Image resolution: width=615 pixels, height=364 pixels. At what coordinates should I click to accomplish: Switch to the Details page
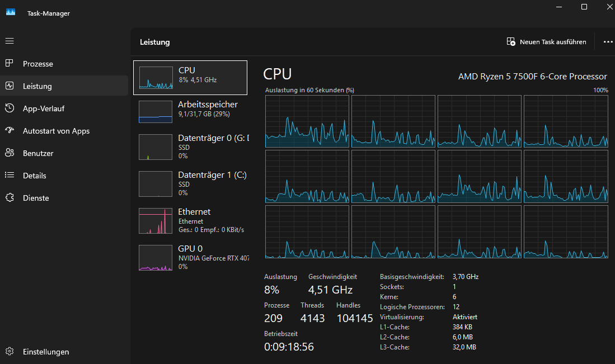coord(64,175)
